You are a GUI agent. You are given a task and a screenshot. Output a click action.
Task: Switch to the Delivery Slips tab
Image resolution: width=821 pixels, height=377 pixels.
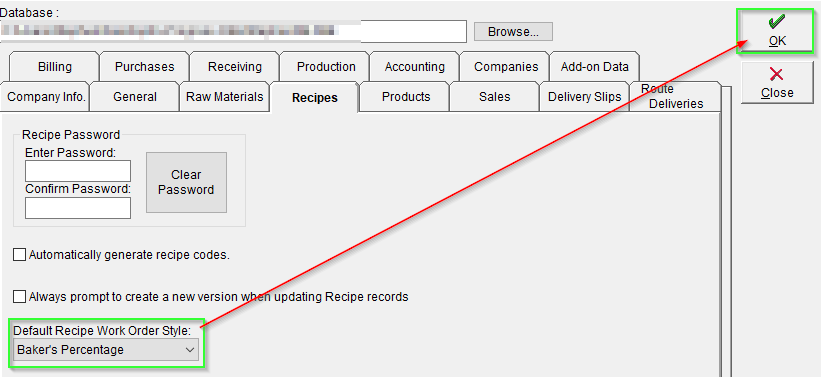(584, 96)
